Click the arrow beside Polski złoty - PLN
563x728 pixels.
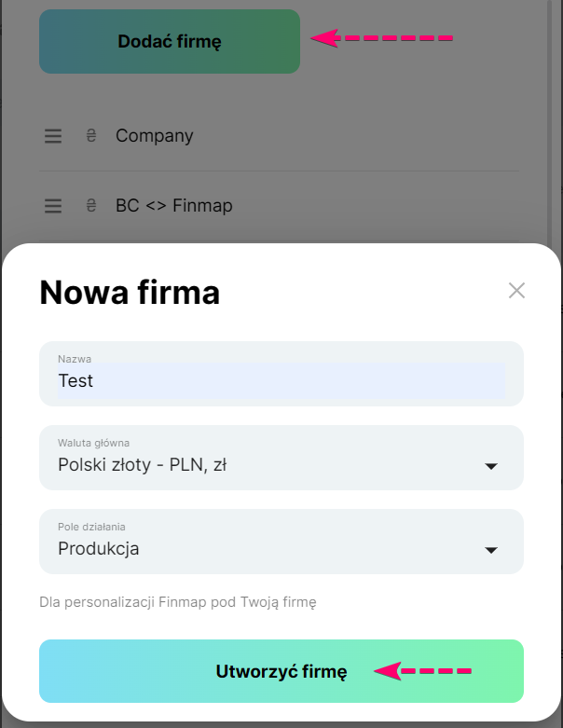[x=491, y=466]
